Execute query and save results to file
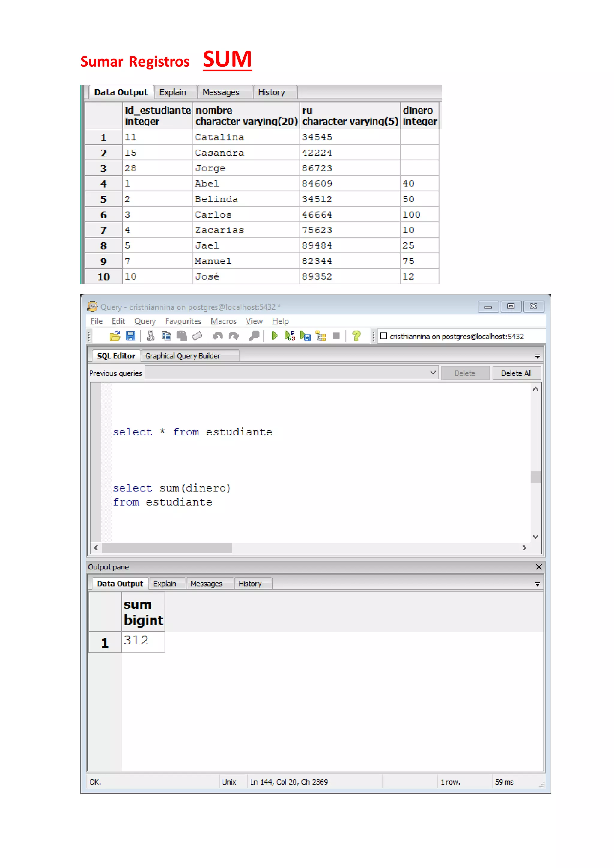Image resolution: width=614 pixels, height=868 pixels. tap(305, 336)
